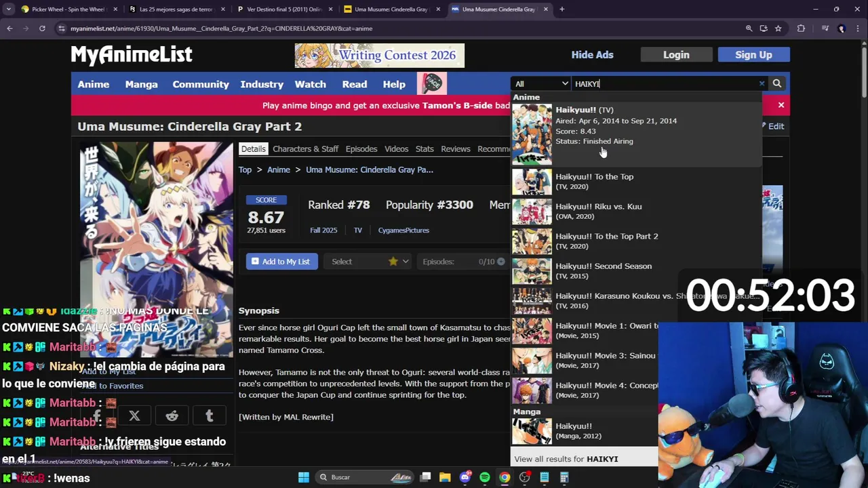Click the Fall 2025 season link
Image resolution: width=868 pixels, height=488 pixels.
click(x=323, y=230)
